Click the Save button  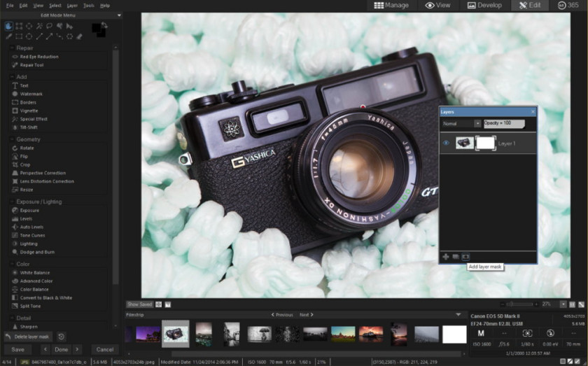(x=17, y=349)
